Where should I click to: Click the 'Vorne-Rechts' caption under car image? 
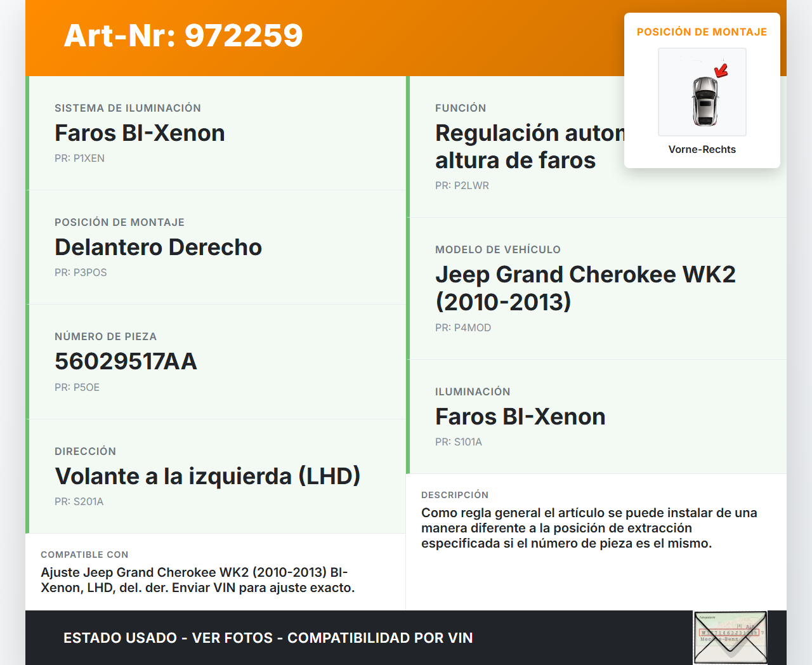[702, 149]
